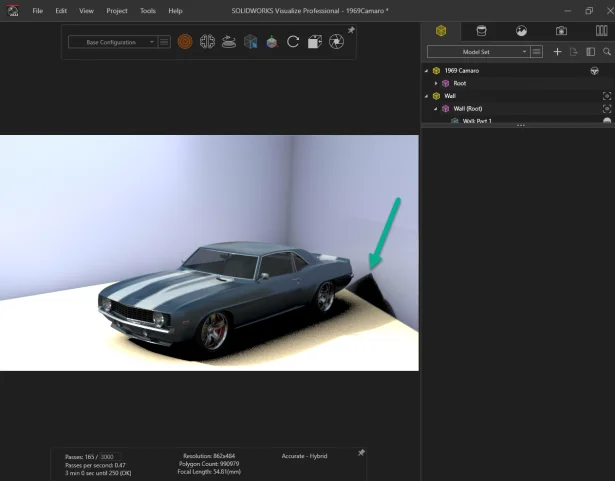Click the camera aperture render icon

(336, 42)
